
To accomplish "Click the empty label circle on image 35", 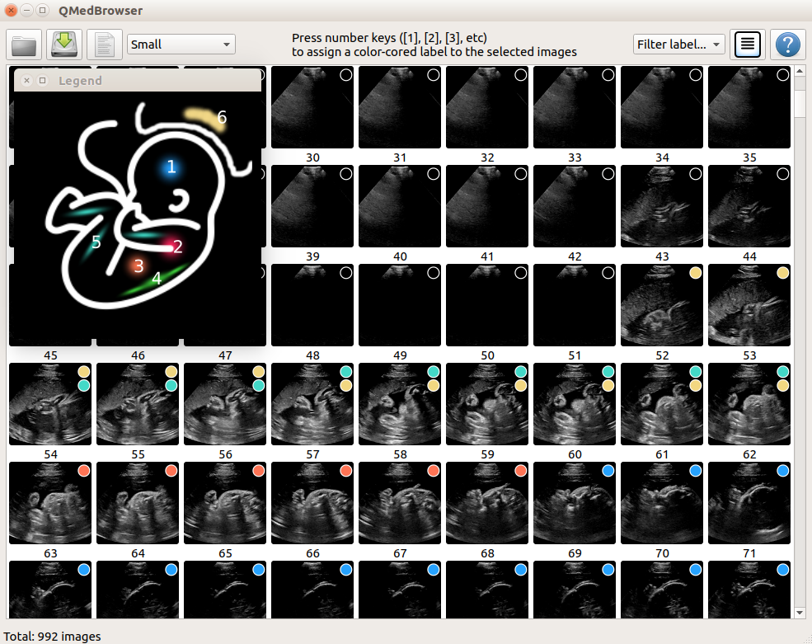I will pyautogui.click(x=783, y=74).
